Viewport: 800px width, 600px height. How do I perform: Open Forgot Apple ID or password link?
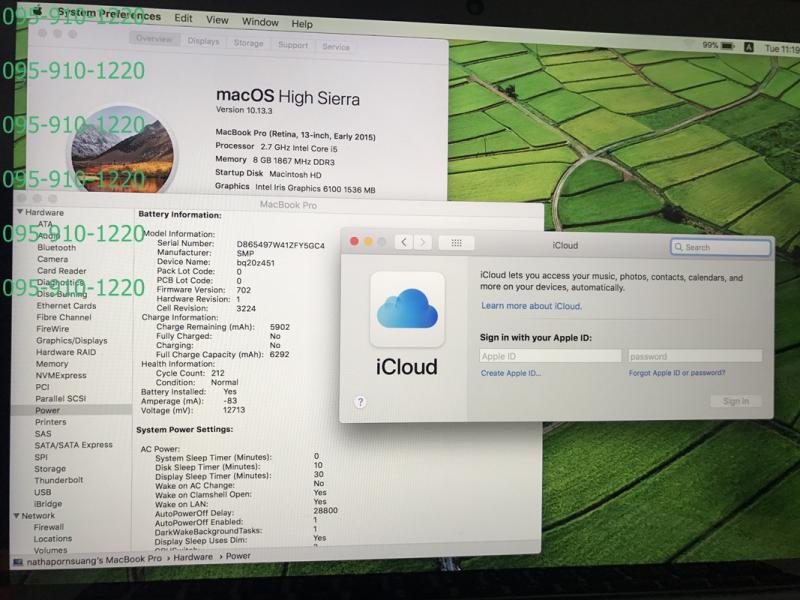point(677,373)
